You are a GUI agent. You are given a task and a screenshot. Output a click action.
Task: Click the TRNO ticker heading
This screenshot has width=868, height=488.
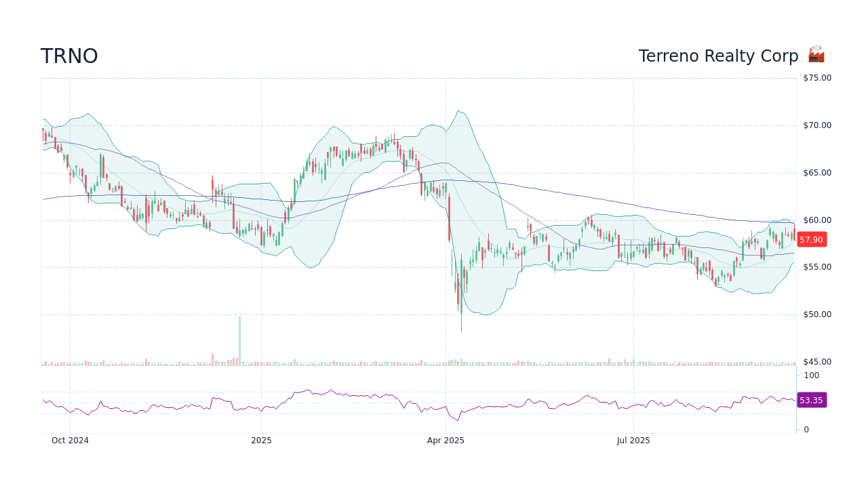click(x=68, y=56)
